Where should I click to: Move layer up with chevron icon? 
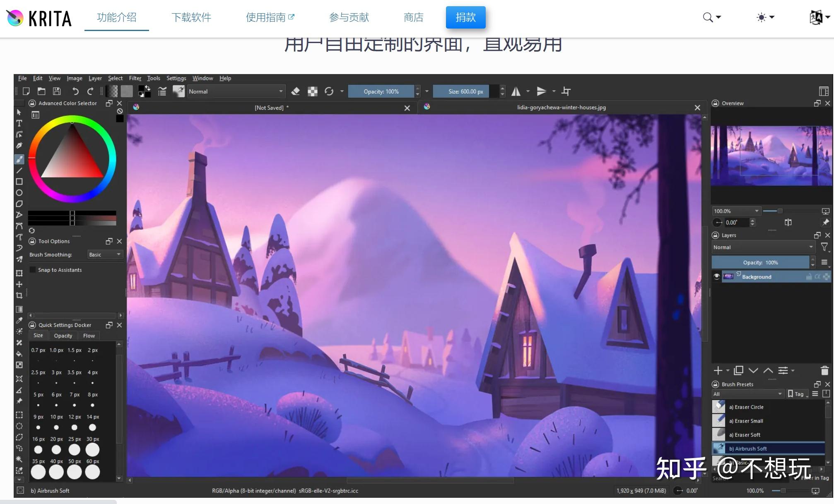pos(768,370)
